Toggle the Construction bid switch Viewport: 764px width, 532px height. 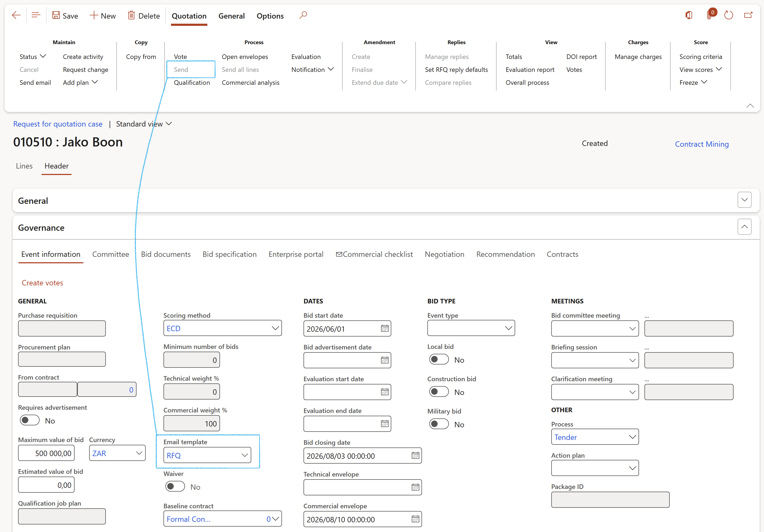(439, 392)
